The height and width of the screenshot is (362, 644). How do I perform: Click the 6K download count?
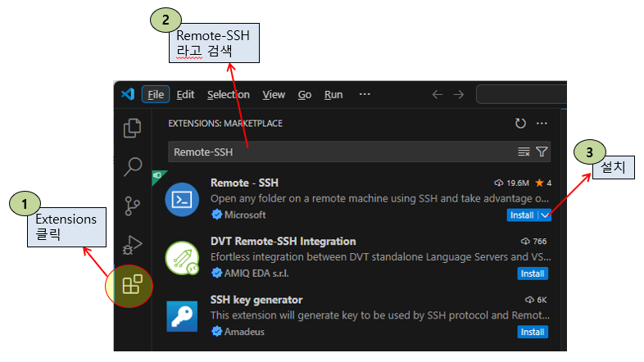[x=536, y=300]
